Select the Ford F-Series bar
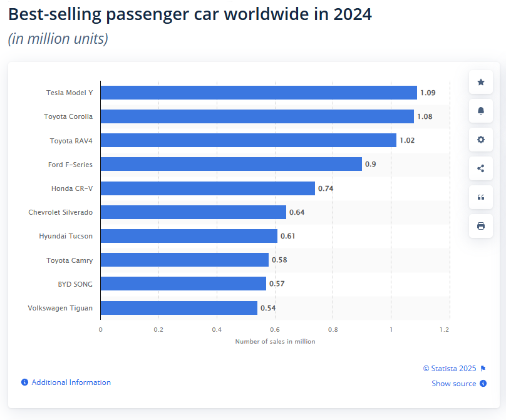 pyautogui.click(x=231, y=164)
